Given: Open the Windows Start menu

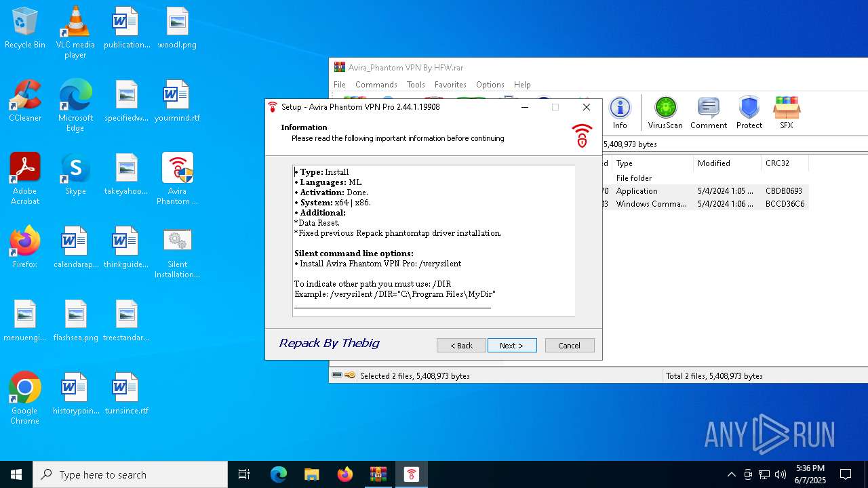Looking at the screenshot, I should pos(16,474).
